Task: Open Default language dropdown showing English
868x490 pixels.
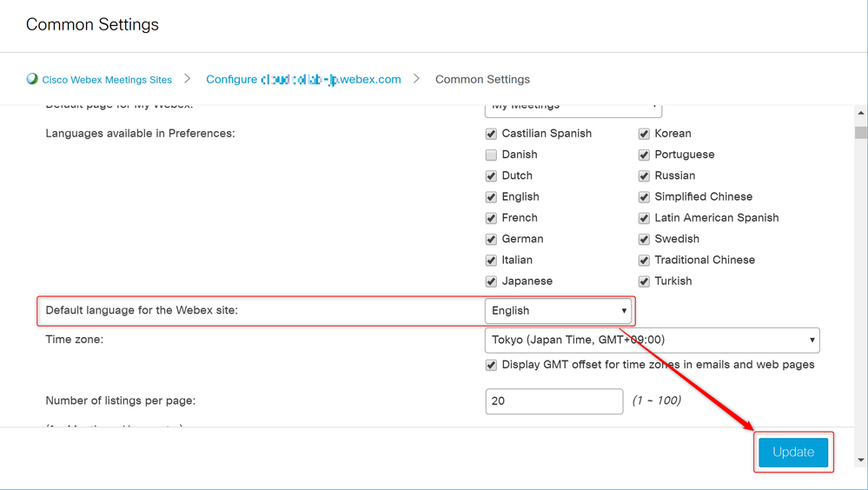Action: pyautogui.click(x=558, y=311)
